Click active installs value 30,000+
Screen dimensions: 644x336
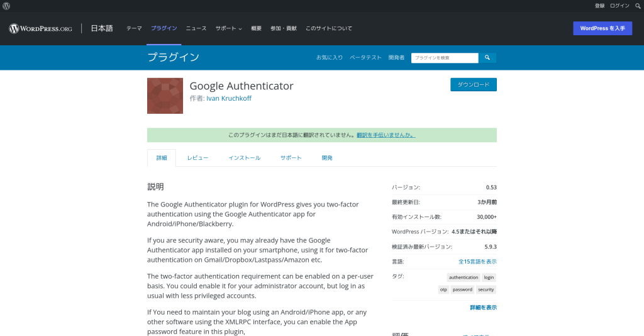(487, 217)
